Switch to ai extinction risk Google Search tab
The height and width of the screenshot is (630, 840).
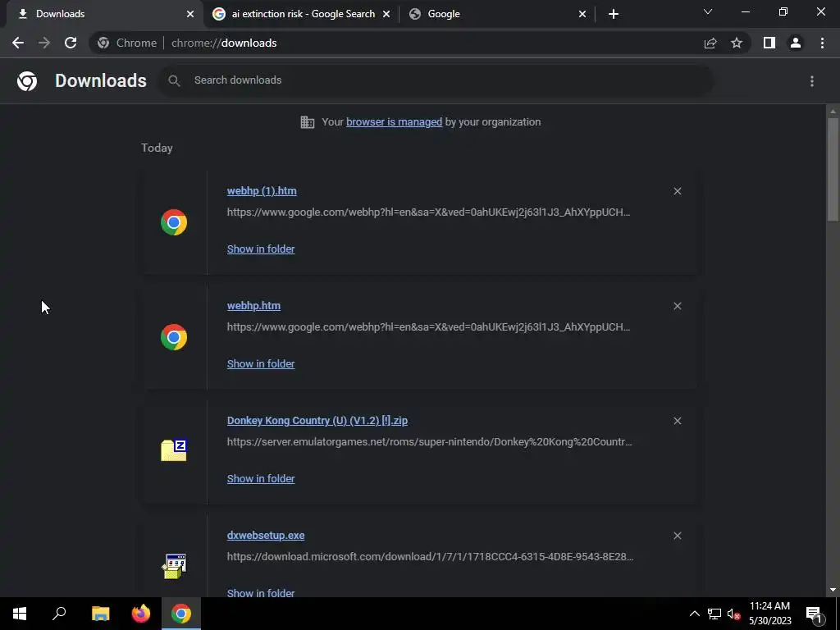click(x=301, y=14)
